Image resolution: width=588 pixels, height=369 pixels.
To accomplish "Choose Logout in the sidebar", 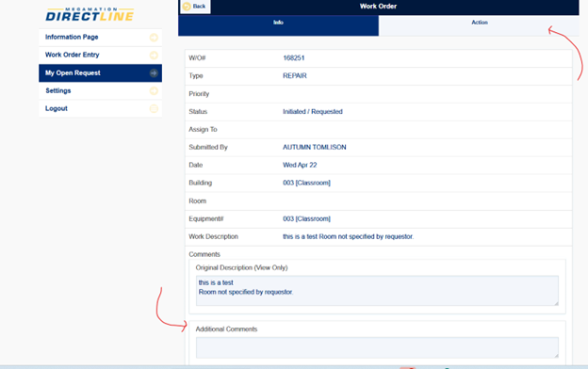I will (100, 108).
